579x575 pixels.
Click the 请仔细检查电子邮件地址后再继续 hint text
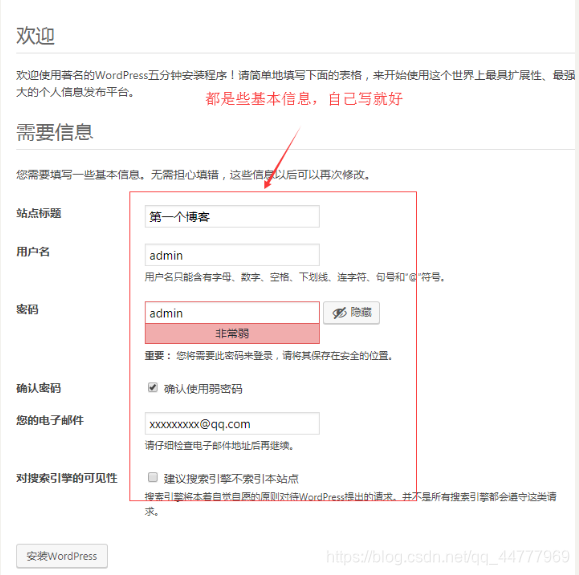tap(219, 446)
